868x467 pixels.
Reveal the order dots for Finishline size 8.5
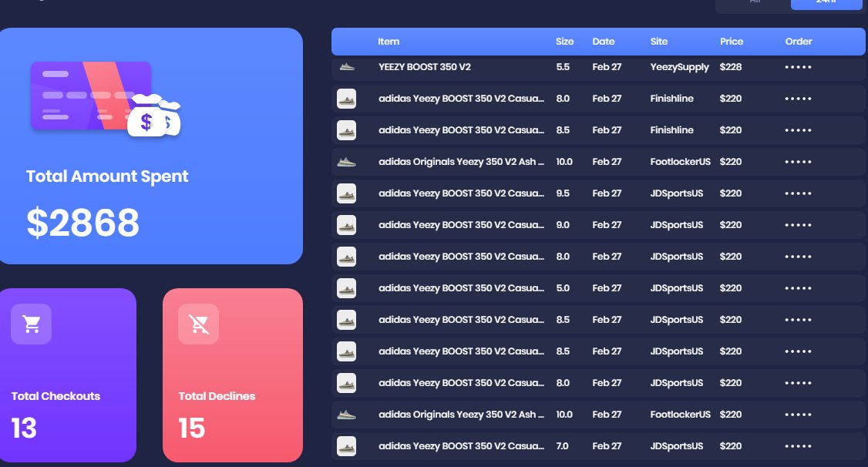click(798, 130)
